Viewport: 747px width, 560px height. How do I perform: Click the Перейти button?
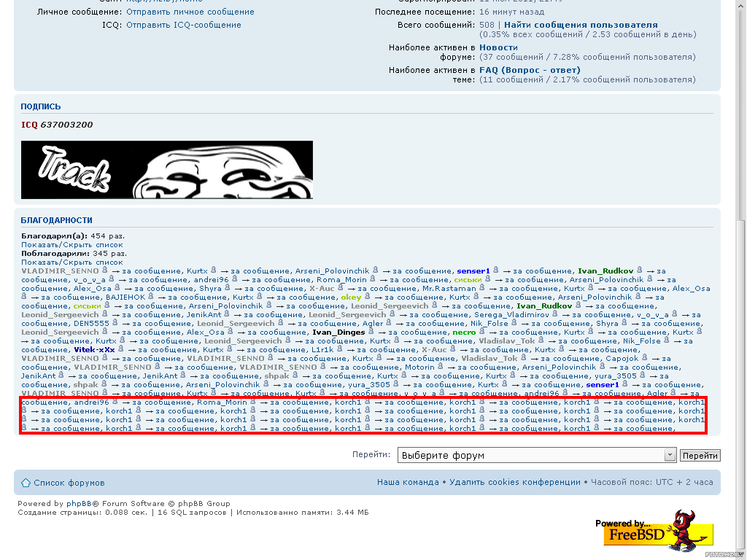(700, 456)
